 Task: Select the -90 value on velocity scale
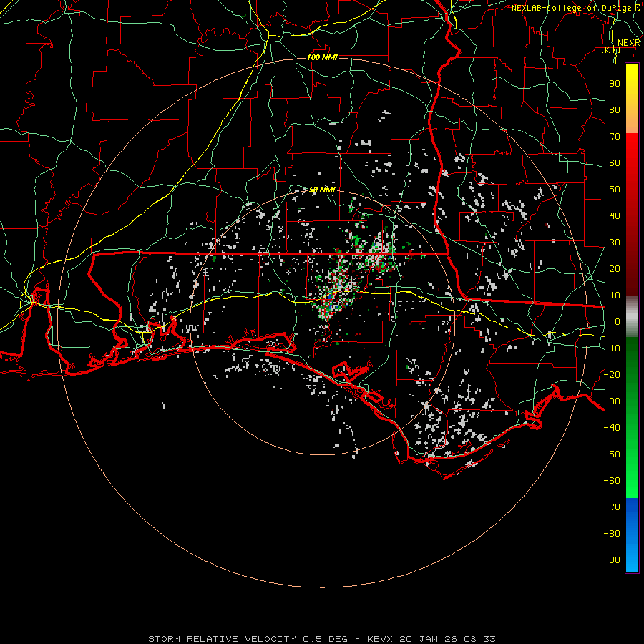612,560
